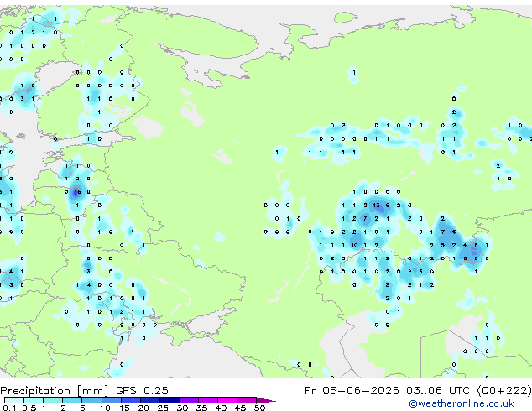Click the '30' legend scale label

[182, 408]
